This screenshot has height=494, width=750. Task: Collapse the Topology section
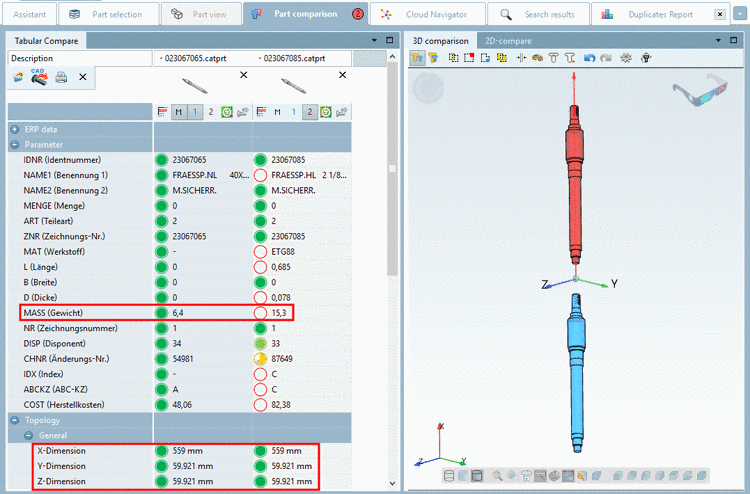tap(15, 420)
